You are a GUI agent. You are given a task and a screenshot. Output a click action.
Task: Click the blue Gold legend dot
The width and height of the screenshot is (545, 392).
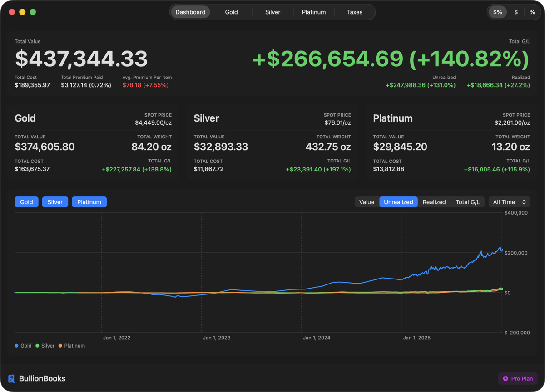pyautogui.click(x=16, y=346)
